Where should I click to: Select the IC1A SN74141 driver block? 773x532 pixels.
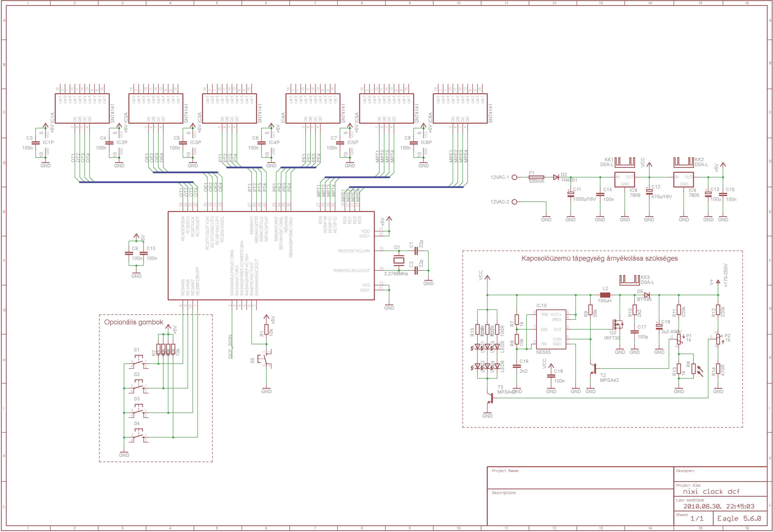pyautogui.click(x=82, y=108)
